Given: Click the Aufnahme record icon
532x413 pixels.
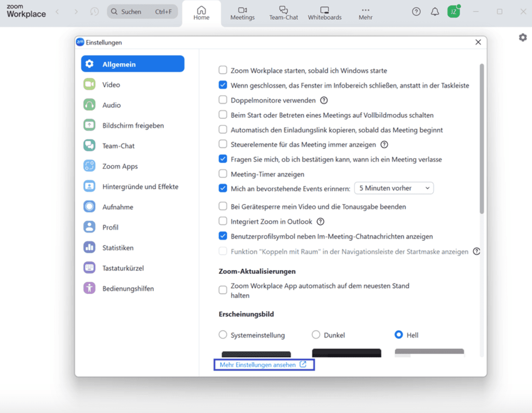Looking at the screenshot, I should tap(89, 207).
